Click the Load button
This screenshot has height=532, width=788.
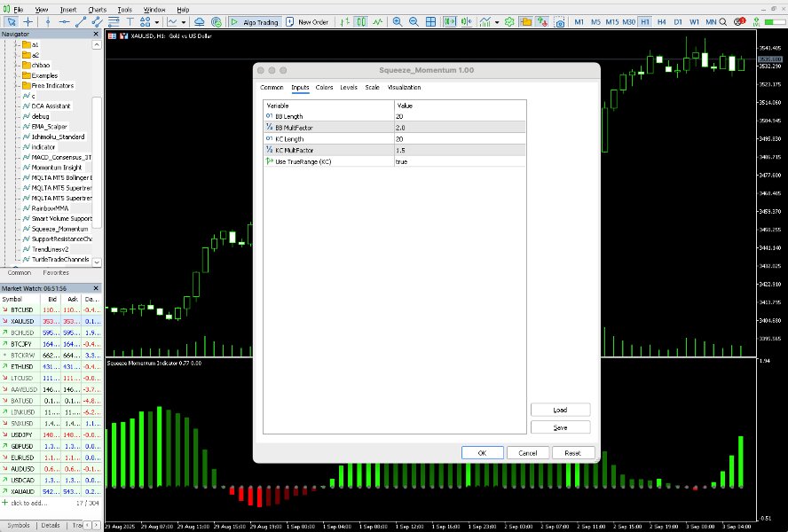[560, 409]
